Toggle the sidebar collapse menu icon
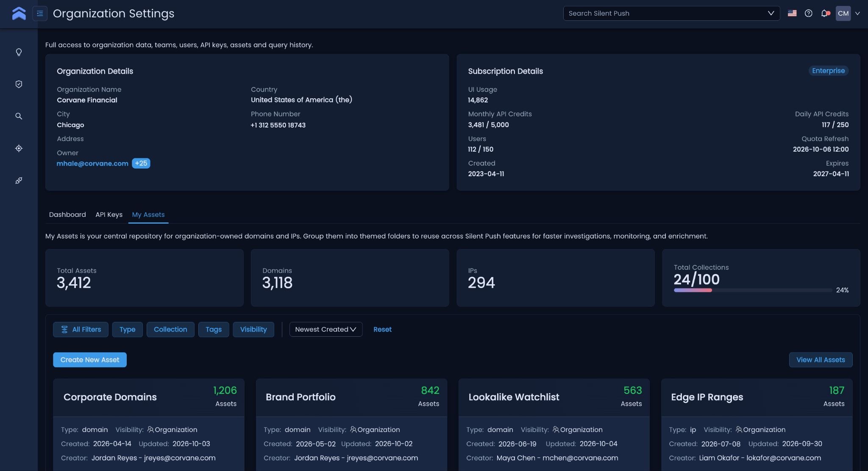868x471 pixels. pyautogui.click(x=40, y=14)
